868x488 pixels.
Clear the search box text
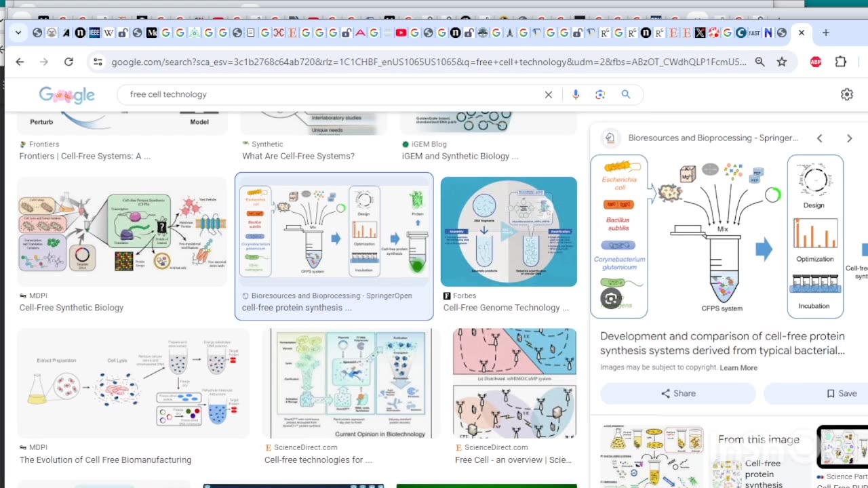[x=549, y=94]
